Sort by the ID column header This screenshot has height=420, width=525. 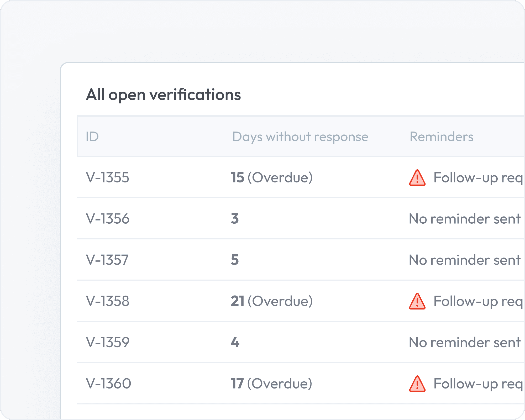pyautogui.click(x=92, y=137)
